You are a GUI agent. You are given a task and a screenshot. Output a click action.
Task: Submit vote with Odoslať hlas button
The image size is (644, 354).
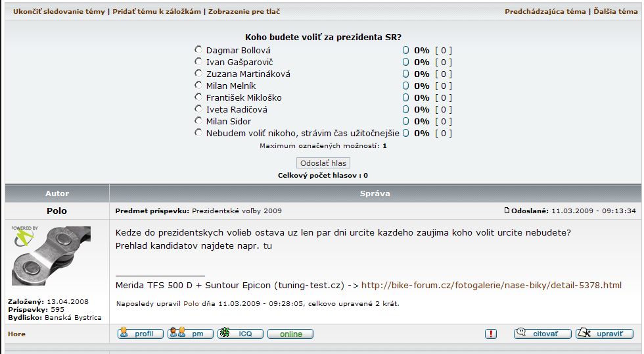323,163
